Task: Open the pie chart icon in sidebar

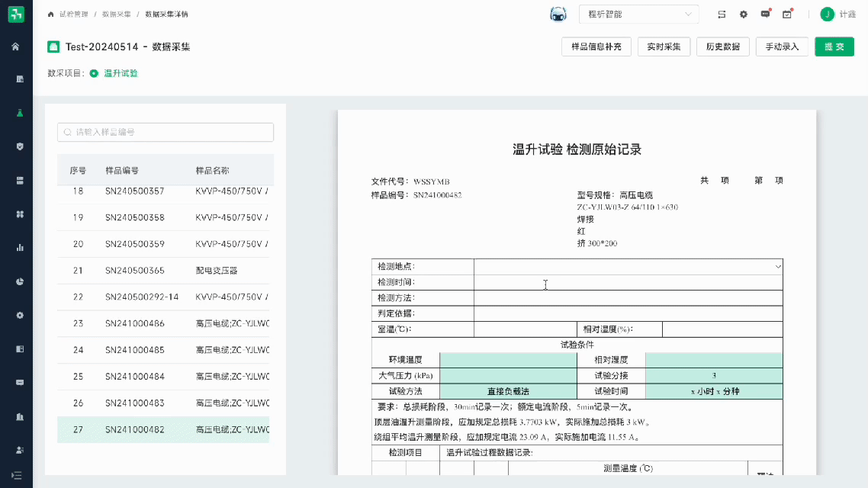Action: (x=16, y=281)
